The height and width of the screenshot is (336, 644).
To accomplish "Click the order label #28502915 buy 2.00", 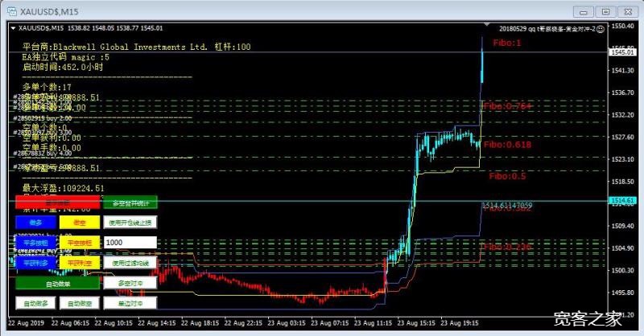I will point(43,118).
